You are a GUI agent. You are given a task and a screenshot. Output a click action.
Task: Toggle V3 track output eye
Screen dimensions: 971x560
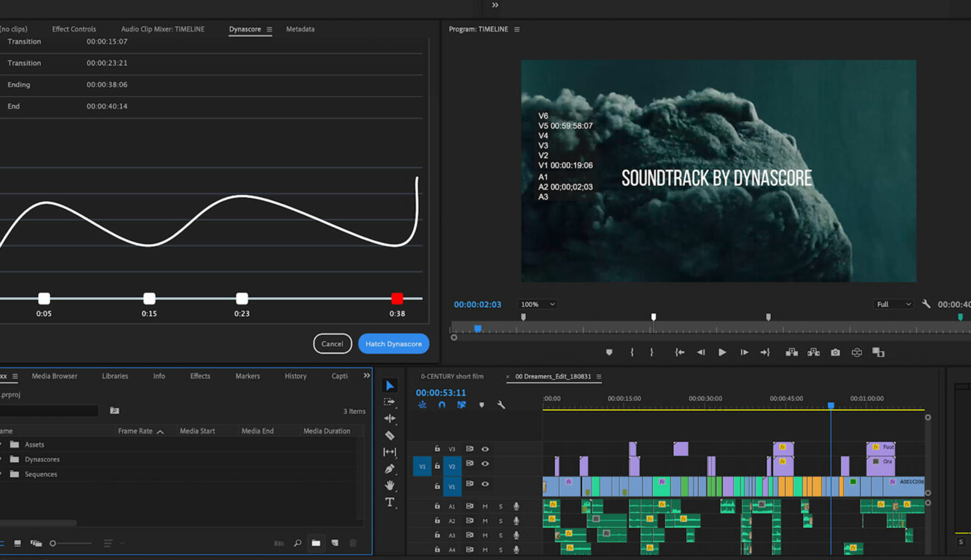point(485,449)
